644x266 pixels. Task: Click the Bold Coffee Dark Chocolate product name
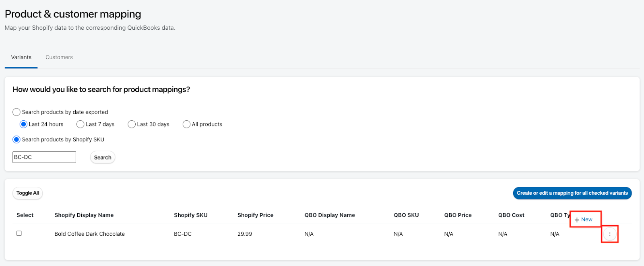(90, 234)
